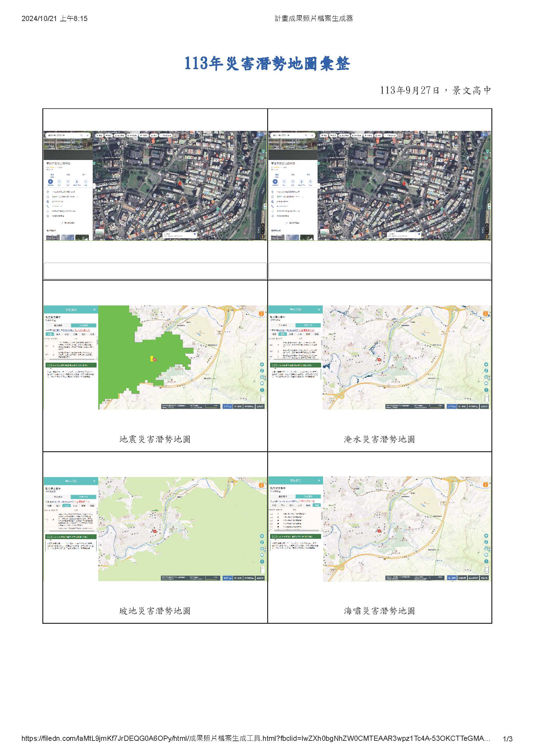Select 災害潛勢 tab in earthquake map panel
The image size is (534, 756).
click(84, 325)
